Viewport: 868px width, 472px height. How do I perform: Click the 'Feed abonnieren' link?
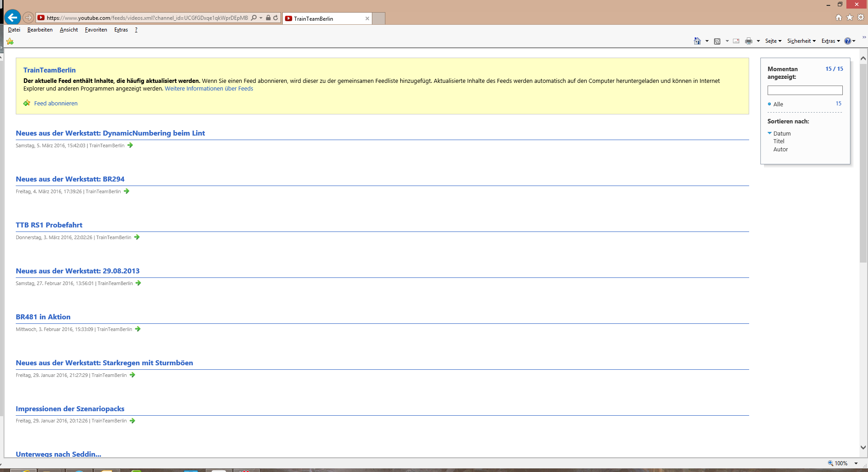pyautogui.click(x=55, y=104)
